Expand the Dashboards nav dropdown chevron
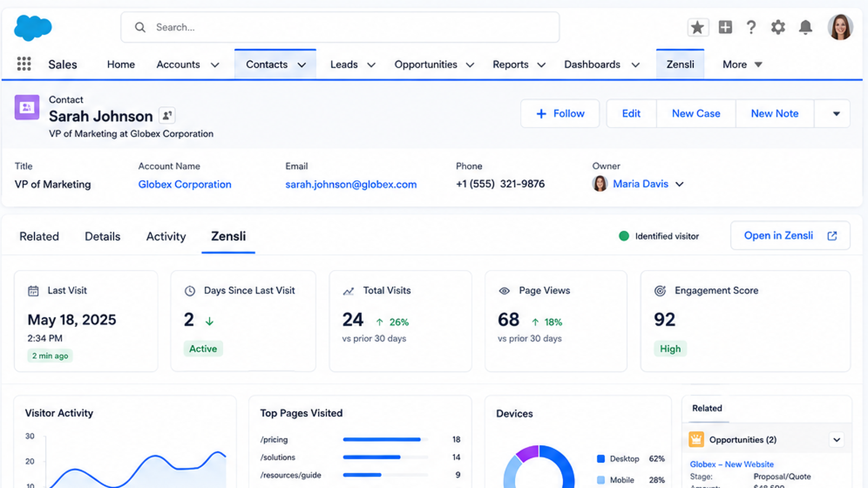Viewport: 868px width, 488px height. (635, 65)
